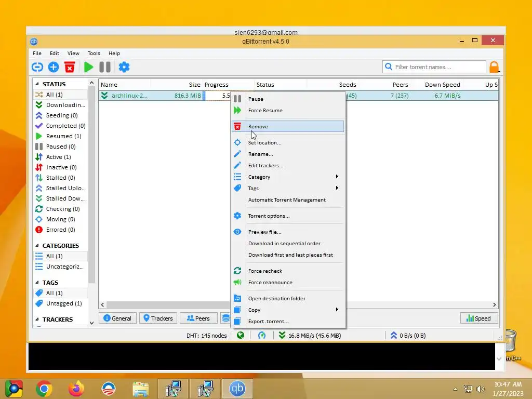
Task: Sort by the Seeds column header
Action: coord(332,85)
